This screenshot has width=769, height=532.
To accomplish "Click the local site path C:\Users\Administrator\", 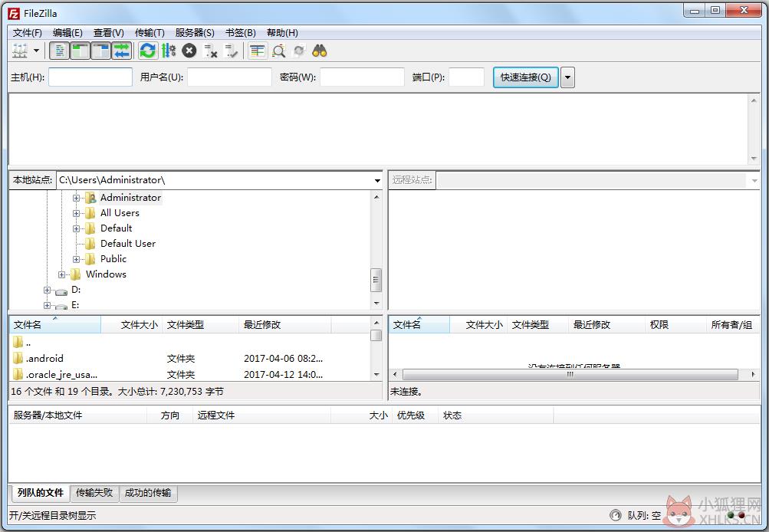I will point(112,180).
